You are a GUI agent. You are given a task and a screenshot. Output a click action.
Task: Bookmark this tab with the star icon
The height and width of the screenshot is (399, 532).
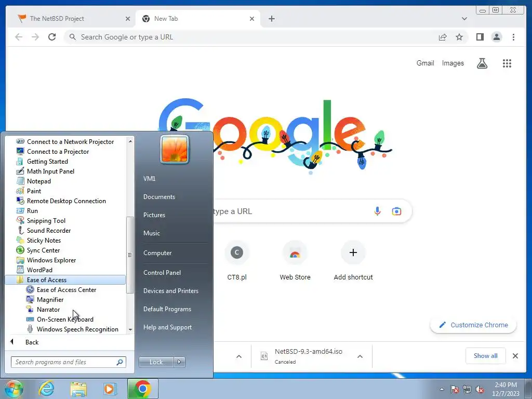point(459,37)
